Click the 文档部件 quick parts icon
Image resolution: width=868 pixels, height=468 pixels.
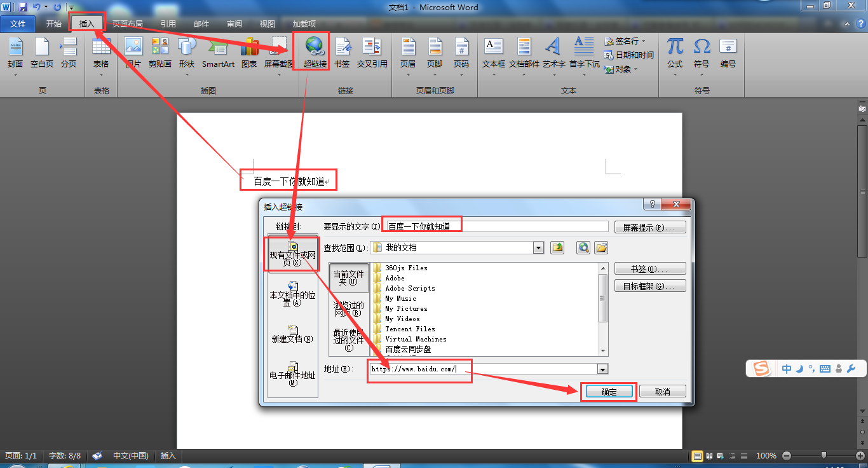pyautogui.click(x=524, y=52)
